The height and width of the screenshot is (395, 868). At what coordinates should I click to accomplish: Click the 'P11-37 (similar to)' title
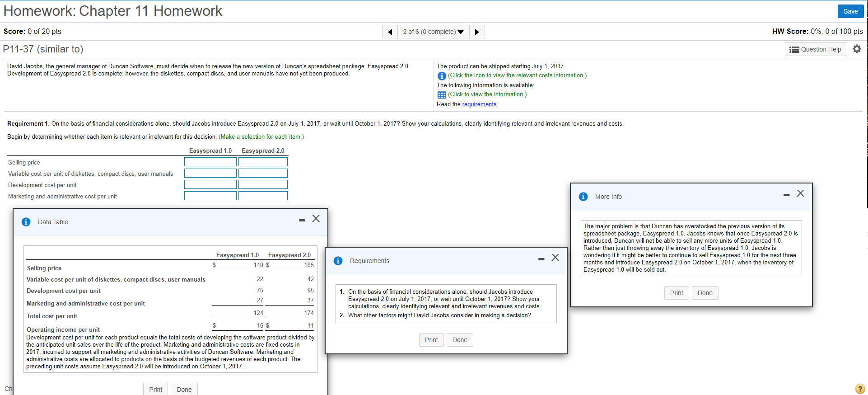point(43,49)
